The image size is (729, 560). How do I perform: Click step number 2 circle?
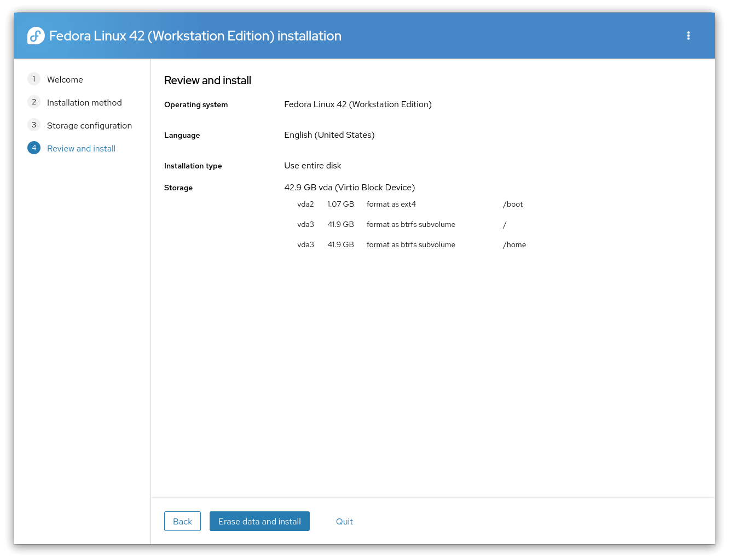34,102
